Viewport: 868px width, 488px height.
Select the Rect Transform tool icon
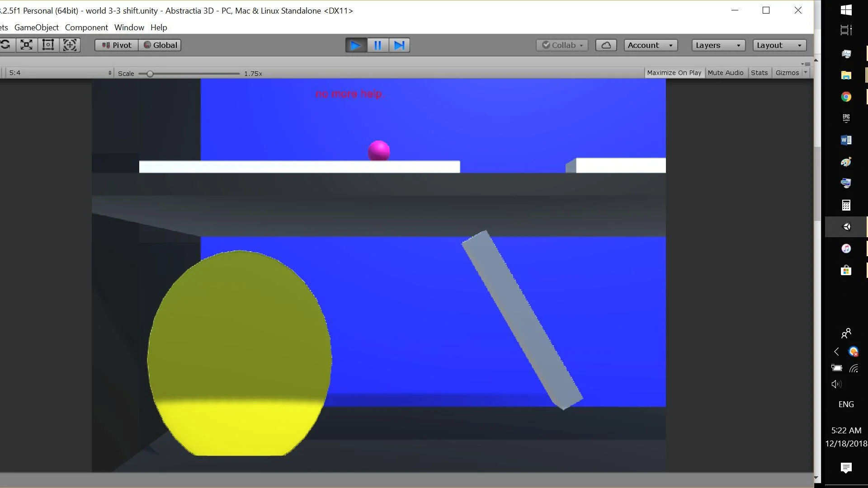48,45
